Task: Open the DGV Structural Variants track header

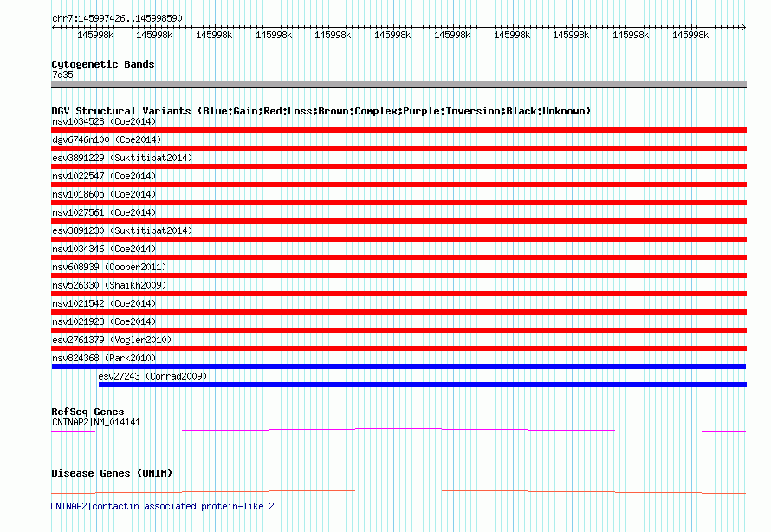Action: 321,111
